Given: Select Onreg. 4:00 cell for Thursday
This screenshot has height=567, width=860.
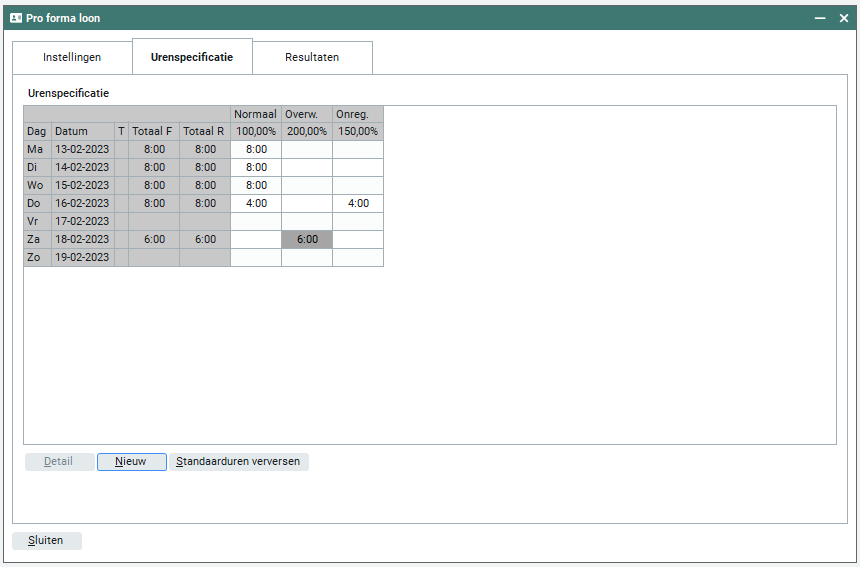Looking at the screenshot, I should [x=358, y=204].
